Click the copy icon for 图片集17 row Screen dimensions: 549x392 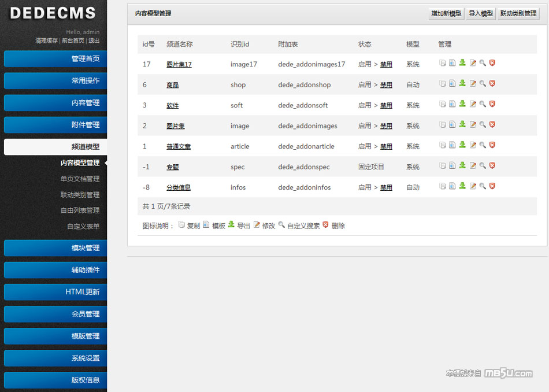point(443,63)
